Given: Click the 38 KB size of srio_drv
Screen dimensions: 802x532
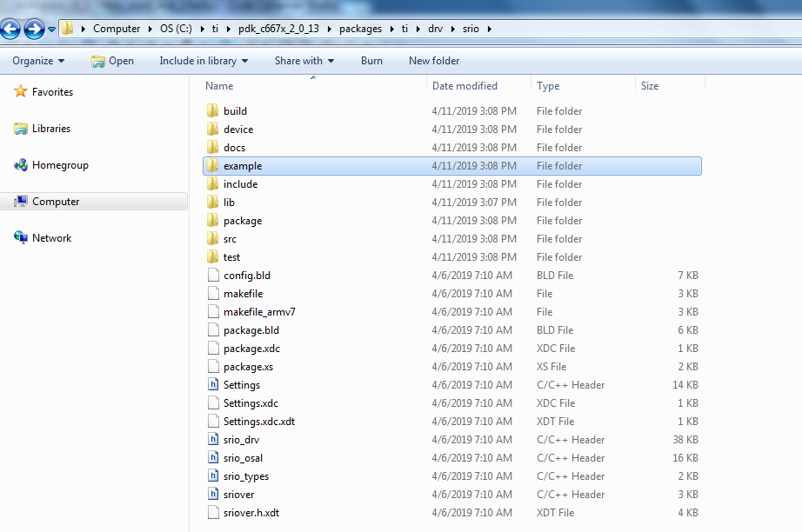Looking at the screenshot, I should pyautogui.click(x=685, y=440).
